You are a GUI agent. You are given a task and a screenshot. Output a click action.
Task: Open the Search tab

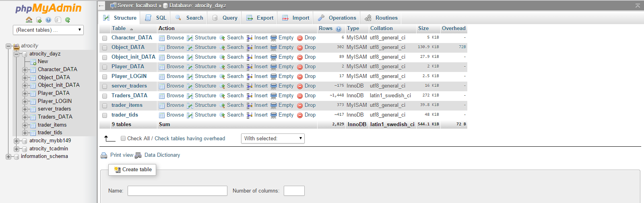189,18
